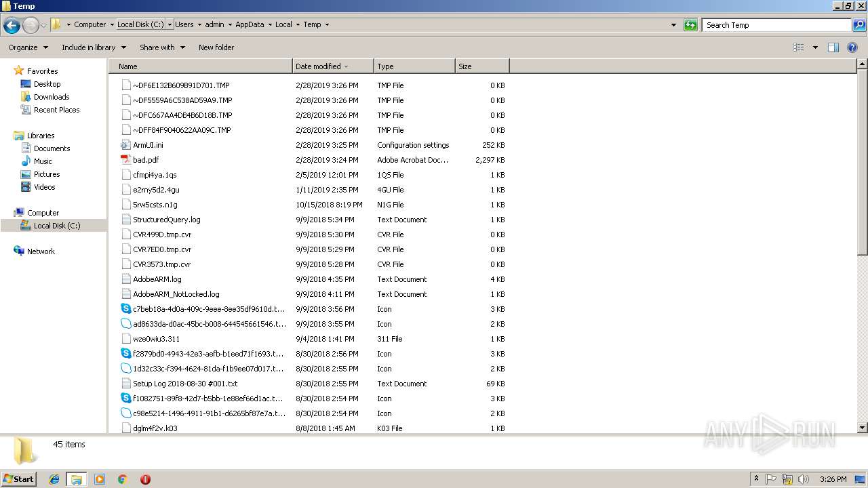Select Local Disk (C:) in the navigation pane

(x=57, y=226)
